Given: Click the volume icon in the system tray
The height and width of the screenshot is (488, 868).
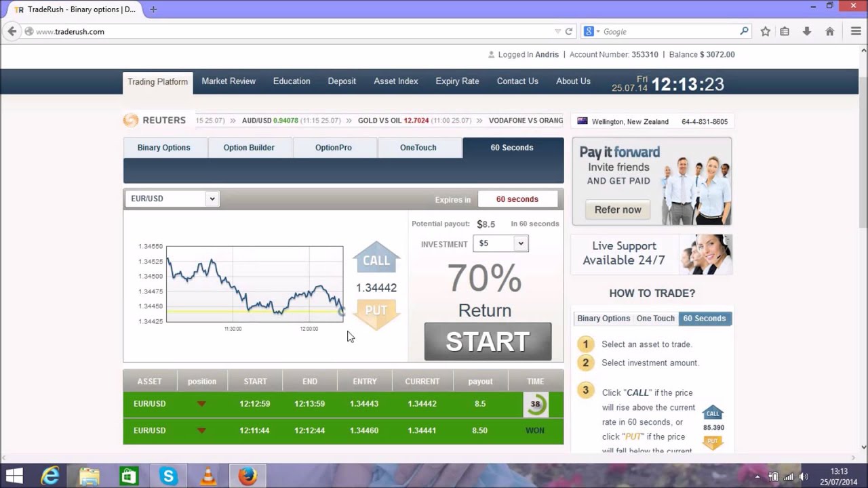Looking at the screenshot, I should pyautogui.click(x=804, y=476).
